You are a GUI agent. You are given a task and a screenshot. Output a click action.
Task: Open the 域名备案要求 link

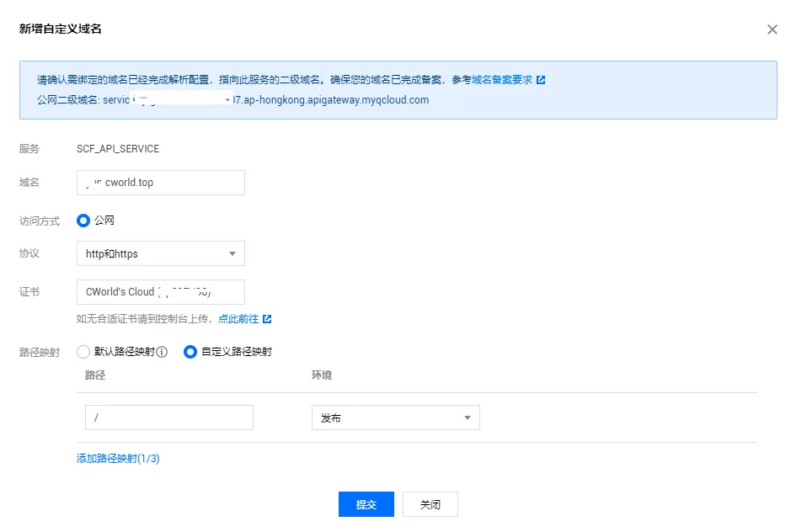click(502, 80)
